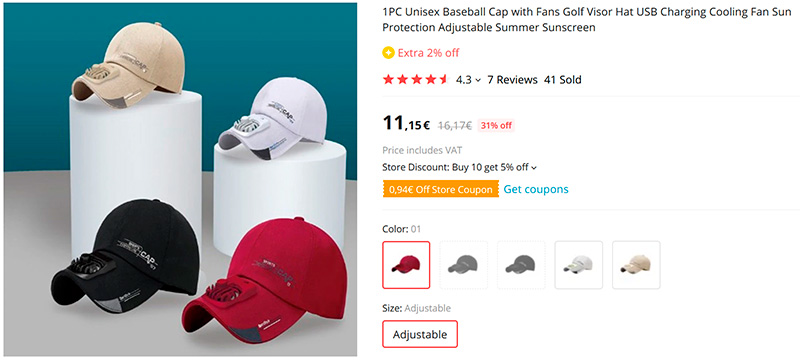The height and width of the screenshot is (360, 800).
Task: Click the 0,94€ Off Store Coupon badge
Action: pos(440,190)
